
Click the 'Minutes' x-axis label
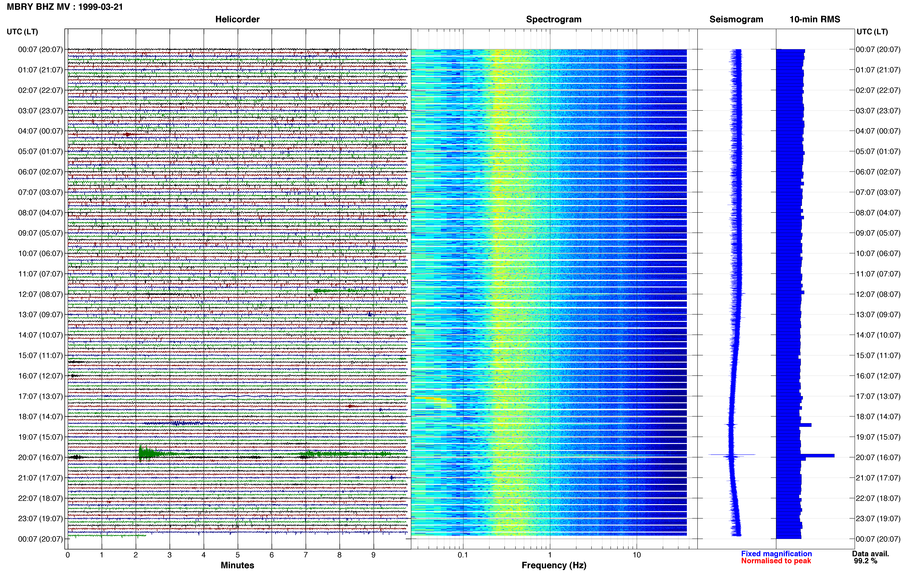[x=237, y=565]
